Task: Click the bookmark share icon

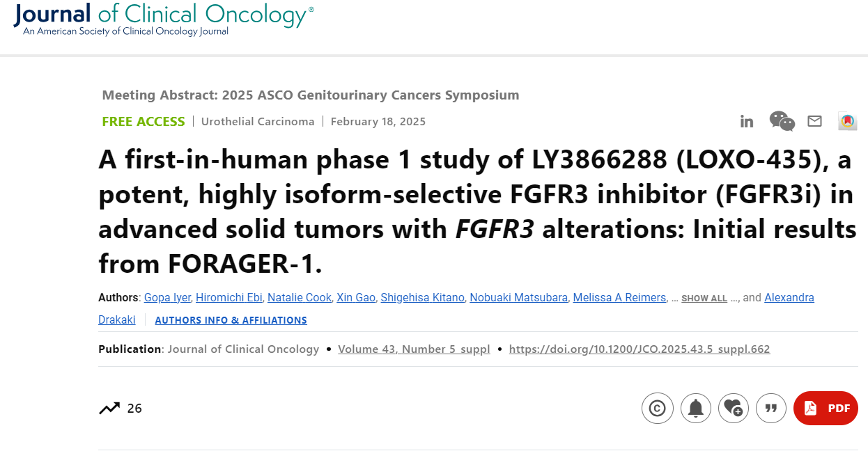Action: point(847,121)
